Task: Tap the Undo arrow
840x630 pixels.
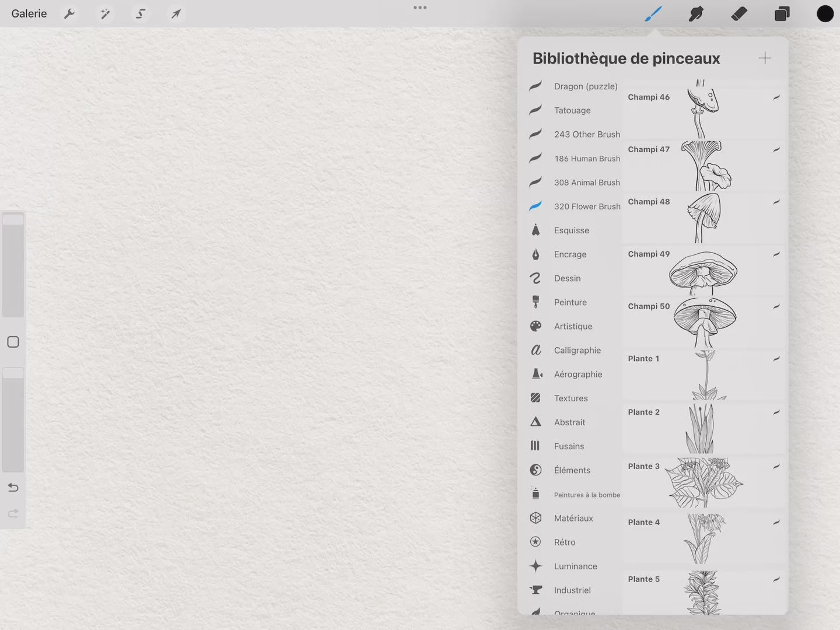Action: [x=13, y=487]
